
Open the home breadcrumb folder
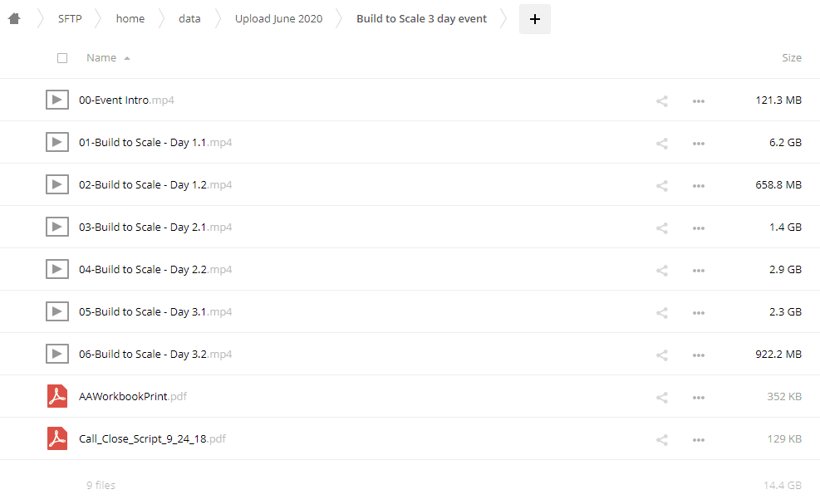click(x=130, y=19)
